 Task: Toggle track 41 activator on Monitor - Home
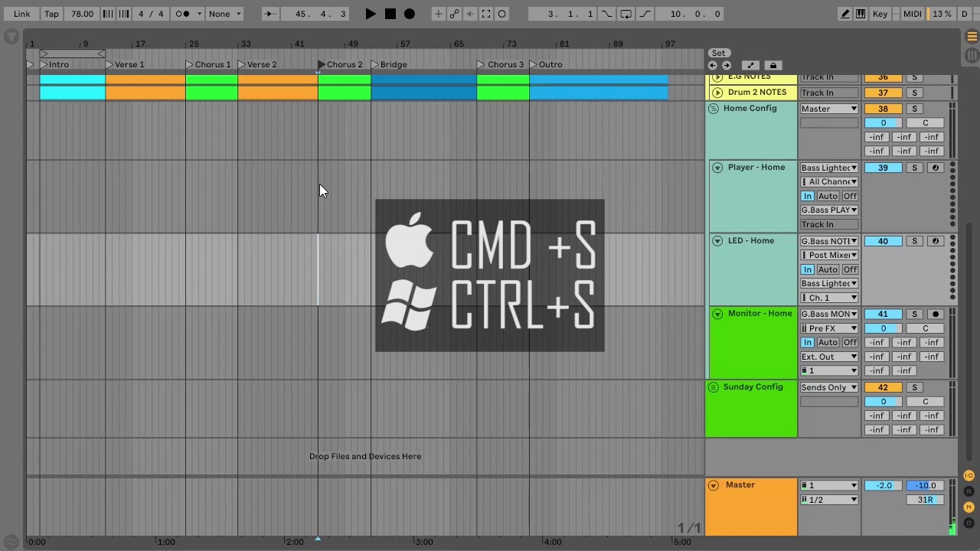pos(883,314)
